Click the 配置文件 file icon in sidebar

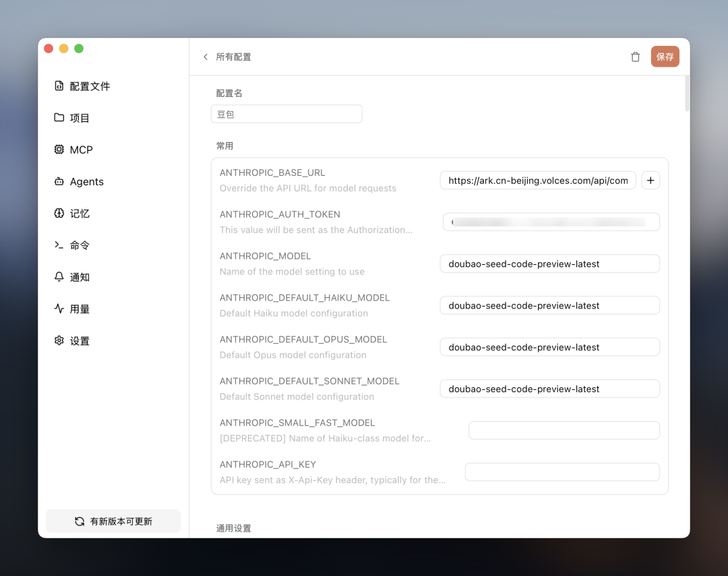(59, 86)
